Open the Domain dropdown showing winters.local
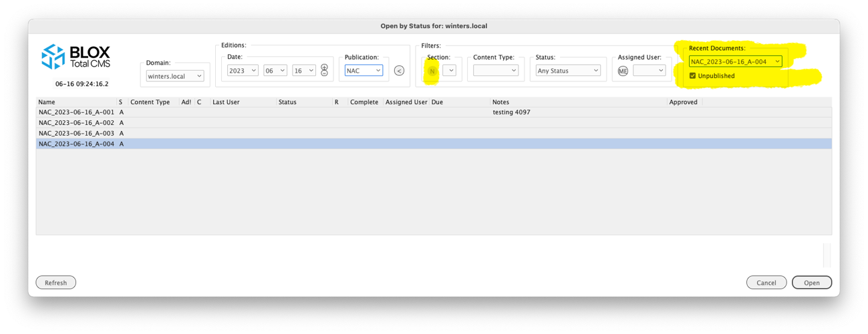Screen dimensions: 868x334 (175, 76)
